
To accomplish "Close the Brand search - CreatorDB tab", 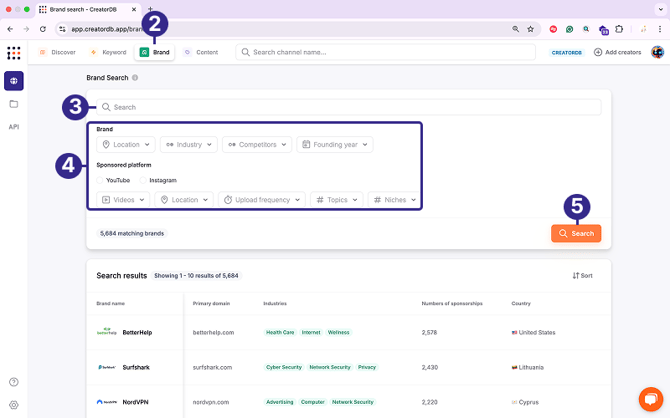I will coord(134,9).
